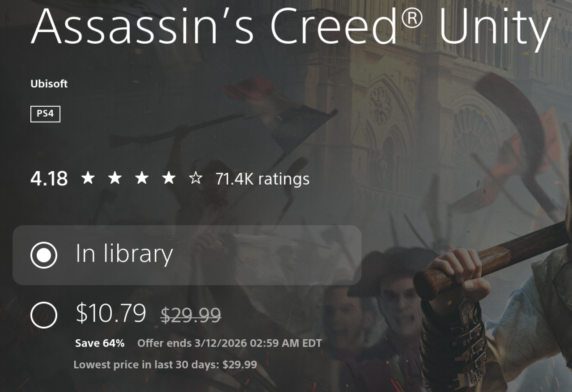Click the "Offer ends 3/12/2026" text

point(229,343)
